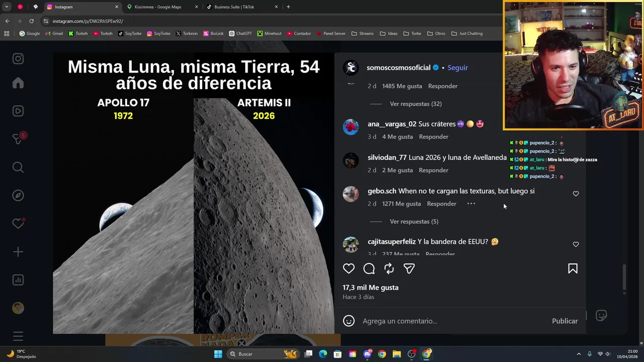This screenshot has height=362, width=644.
Task: Like gebo.sch's comment
Action: pyautogui.click(x=576, y=194)
